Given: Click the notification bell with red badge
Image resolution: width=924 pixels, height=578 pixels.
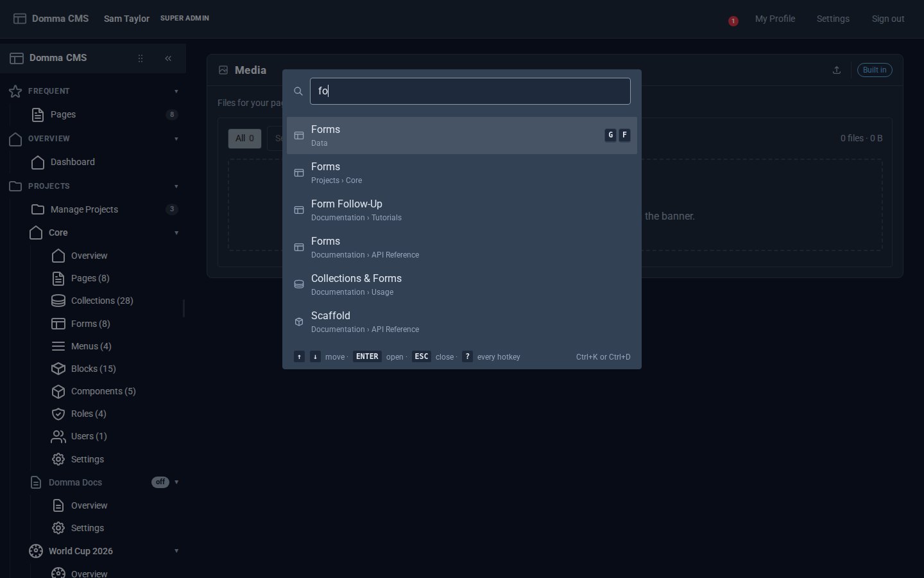Looking at the screenshot, I should coord(732,20).
